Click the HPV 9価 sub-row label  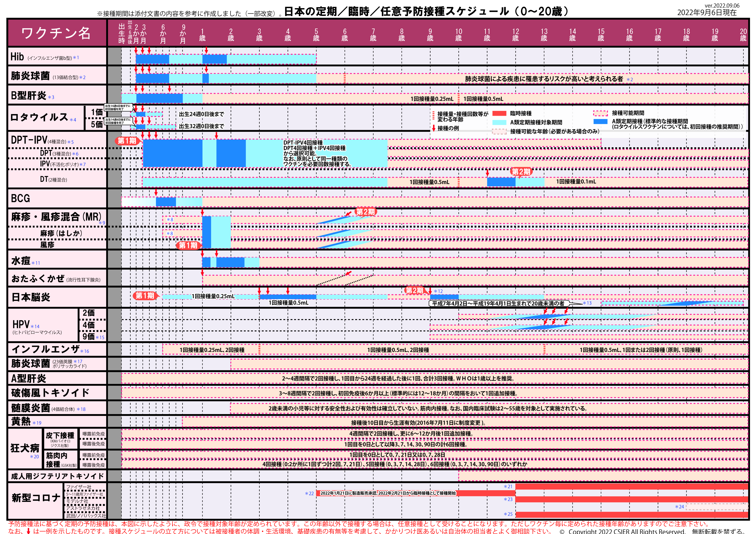89,336
